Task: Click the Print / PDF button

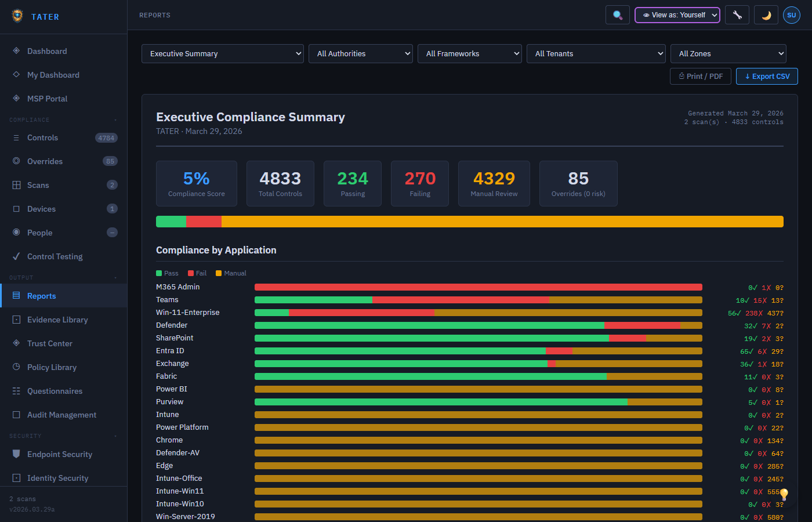Action: [701, 77]
